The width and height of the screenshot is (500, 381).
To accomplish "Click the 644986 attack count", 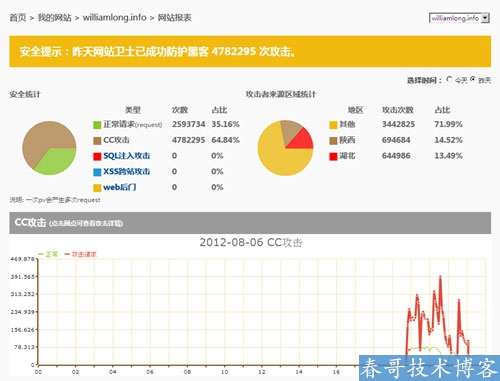I will pyautogui.click(x=396, y=155).
